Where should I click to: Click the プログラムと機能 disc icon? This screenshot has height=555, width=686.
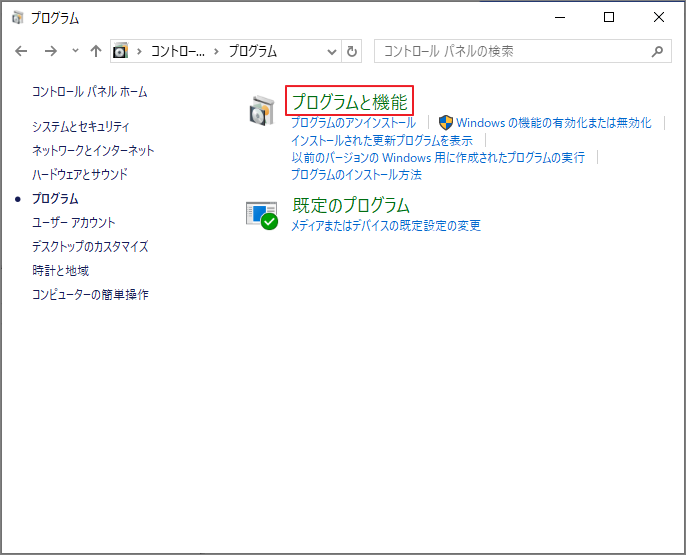coord(262,111)
